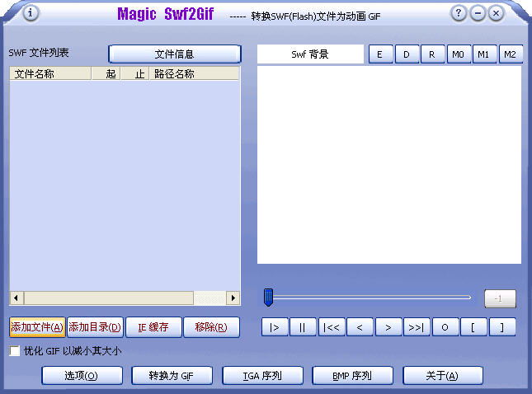Set the start marker with [ button

[473, 327]
